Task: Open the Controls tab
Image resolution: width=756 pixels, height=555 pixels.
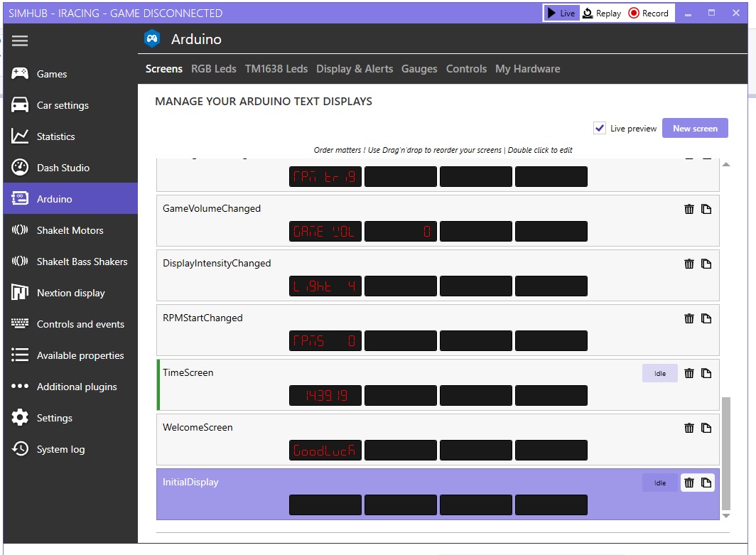Action: 466,68
